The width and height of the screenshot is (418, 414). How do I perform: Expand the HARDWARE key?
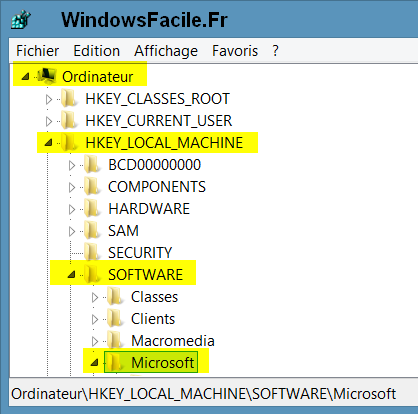72,209
